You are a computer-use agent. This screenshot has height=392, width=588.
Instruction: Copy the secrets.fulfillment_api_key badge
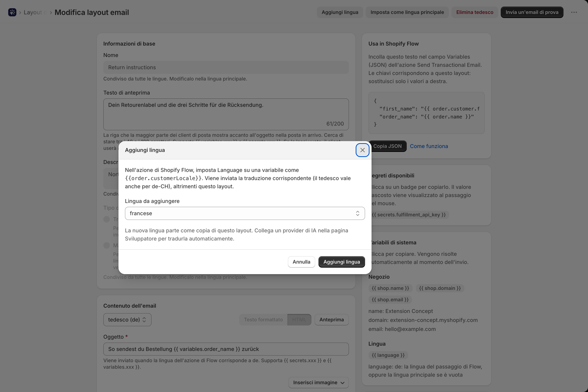[x=409, y=215]
